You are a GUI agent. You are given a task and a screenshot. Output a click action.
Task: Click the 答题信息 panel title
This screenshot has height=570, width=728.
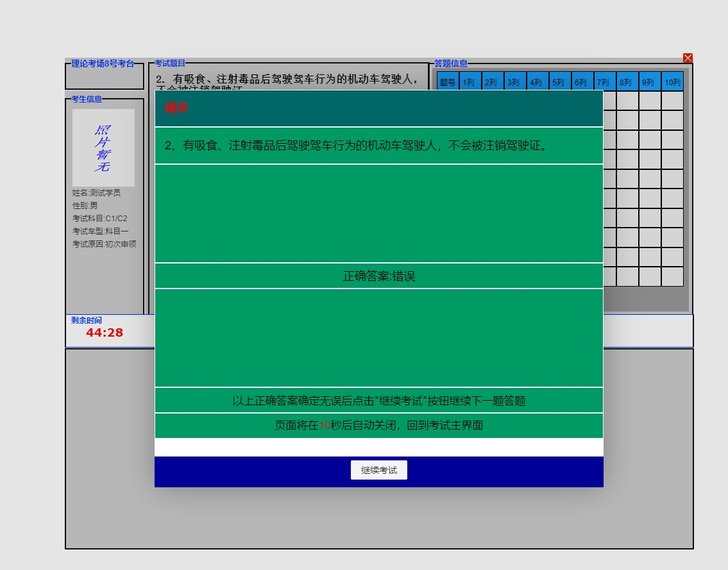click(451, 63)
